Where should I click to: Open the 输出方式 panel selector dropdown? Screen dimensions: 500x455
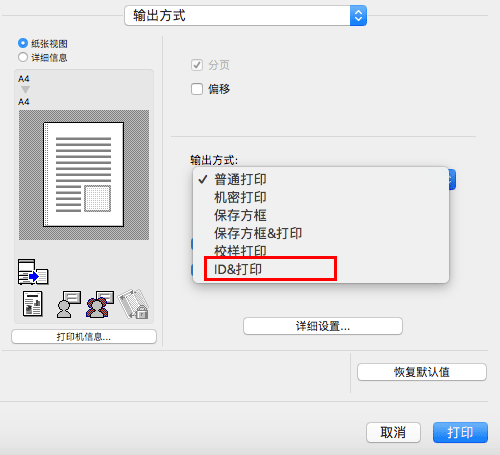pos(246,15)
